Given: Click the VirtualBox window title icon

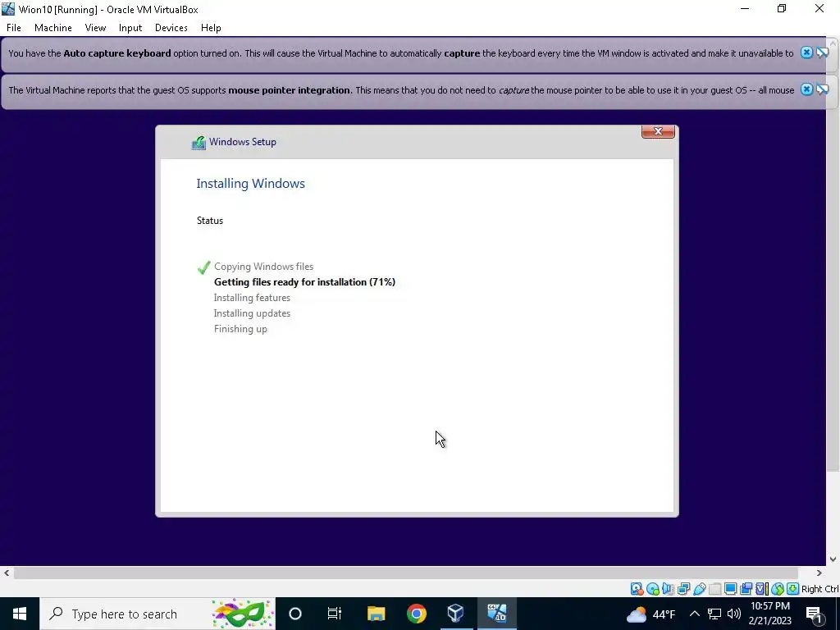Looking at the screenshot, I should [x=8, y=9].
